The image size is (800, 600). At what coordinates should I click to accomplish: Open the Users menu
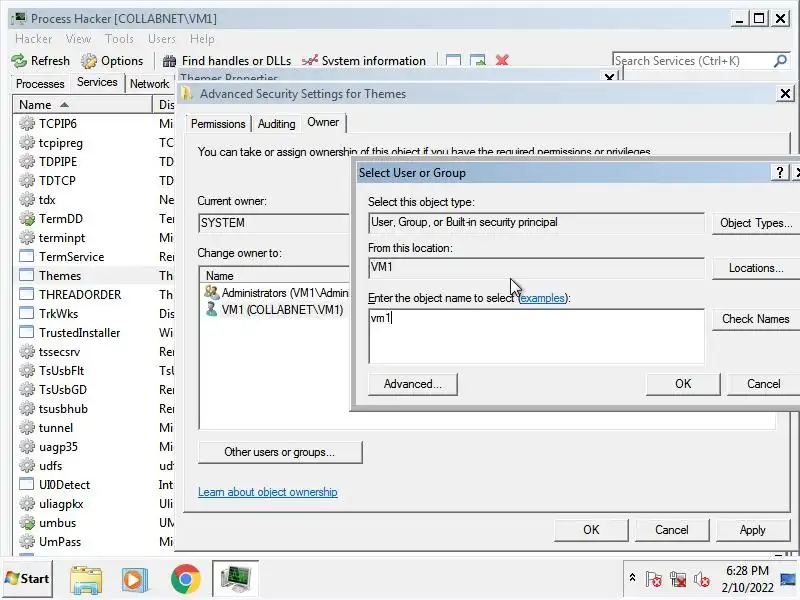click(161, 39)
